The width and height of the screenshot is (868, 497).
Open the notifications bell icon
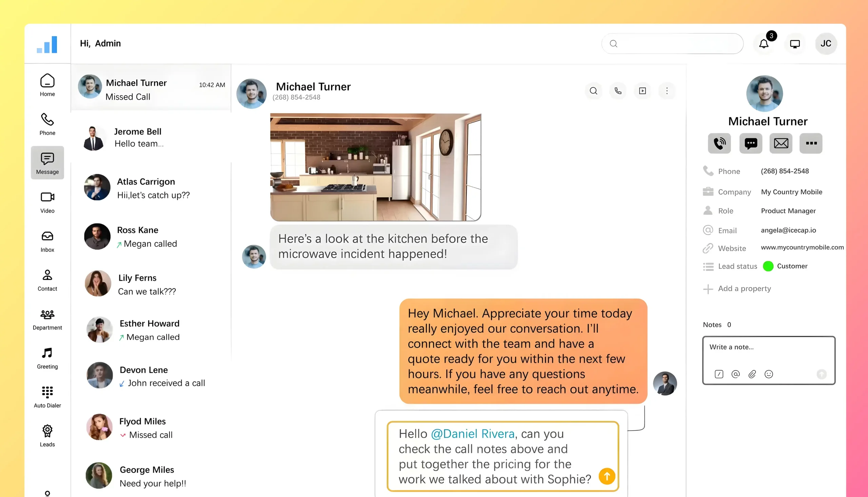(764, 44)
